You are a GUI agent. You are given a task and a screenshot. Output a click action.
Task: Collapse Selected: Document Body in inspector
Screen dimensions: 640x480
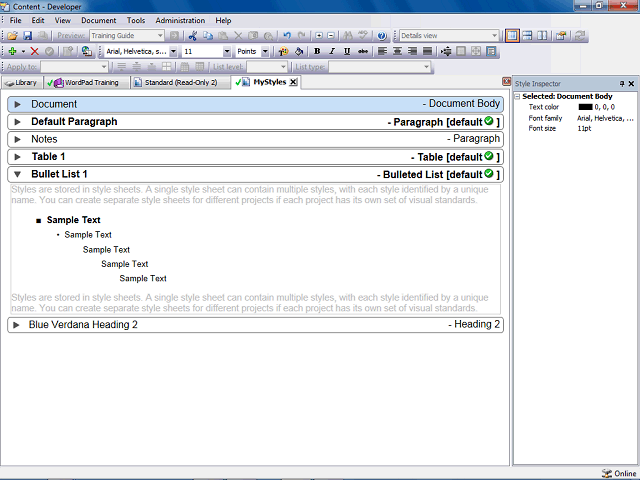point(518,97)
